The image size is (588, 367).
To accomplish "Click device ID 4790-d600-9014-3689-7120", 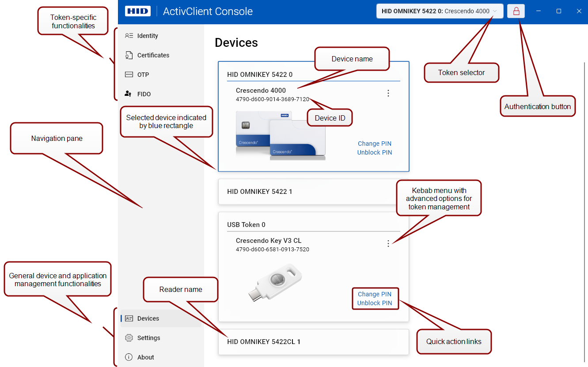I will pos(273,99).
